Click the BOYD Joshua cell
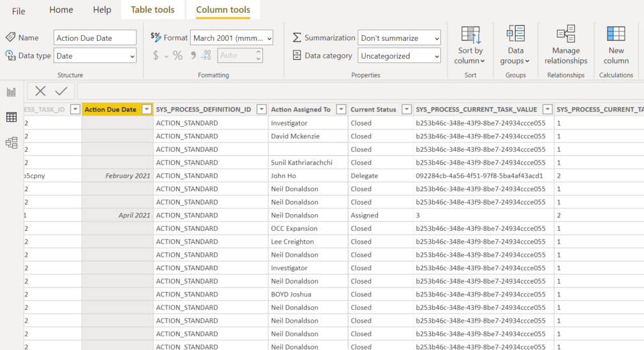Image resolution: width=644 pixels, height=350 pixels. point(308,294)
